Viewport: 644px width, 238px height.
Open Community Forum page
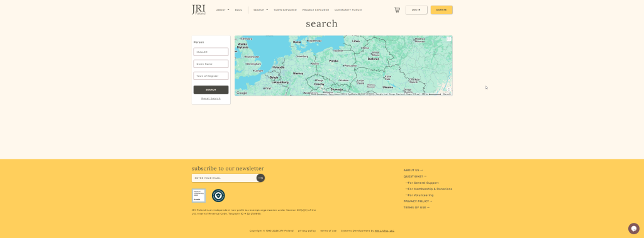[x=348, y=10]
